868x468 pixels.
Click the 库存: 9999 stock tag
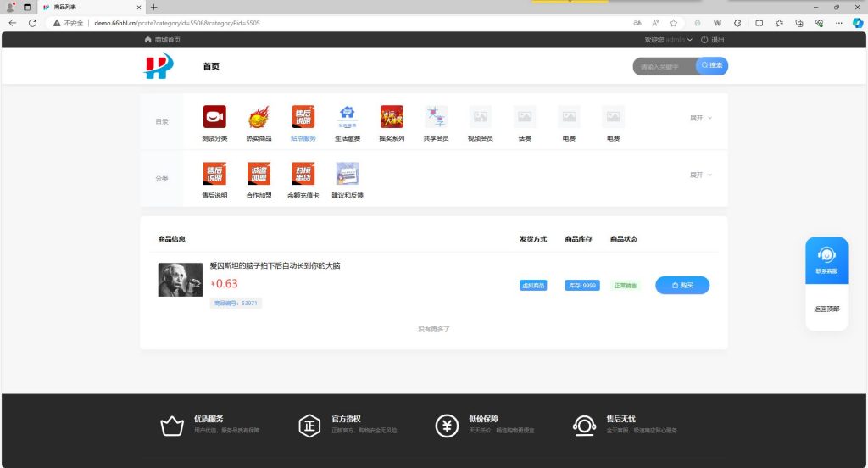582,286
